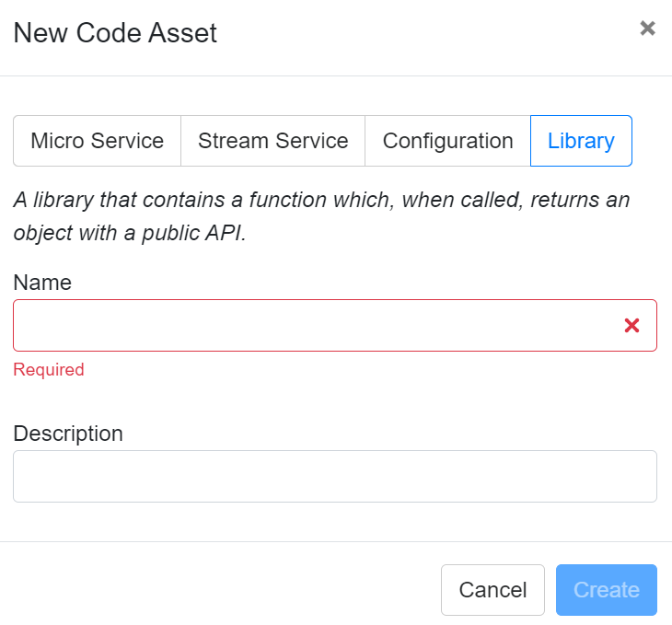
Task: Click into the Description text box
Action: [x=334, y=476]
